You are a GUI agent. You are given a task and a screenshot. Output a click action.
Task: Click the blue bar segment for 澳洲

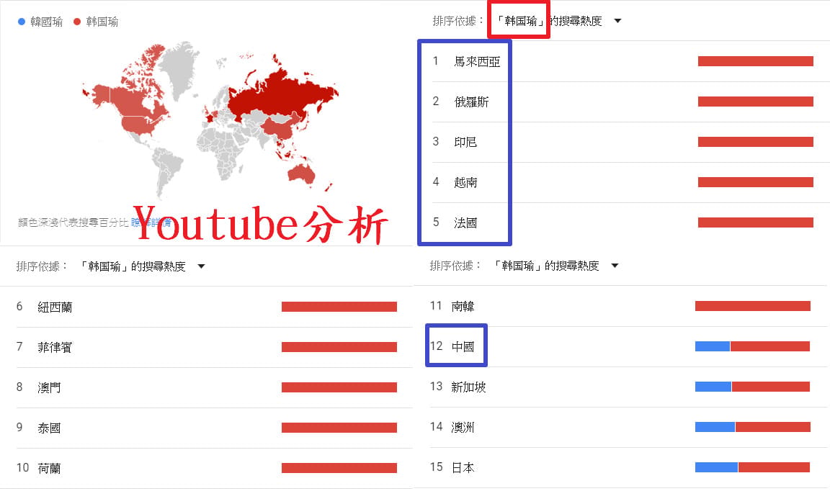point(715,427)
